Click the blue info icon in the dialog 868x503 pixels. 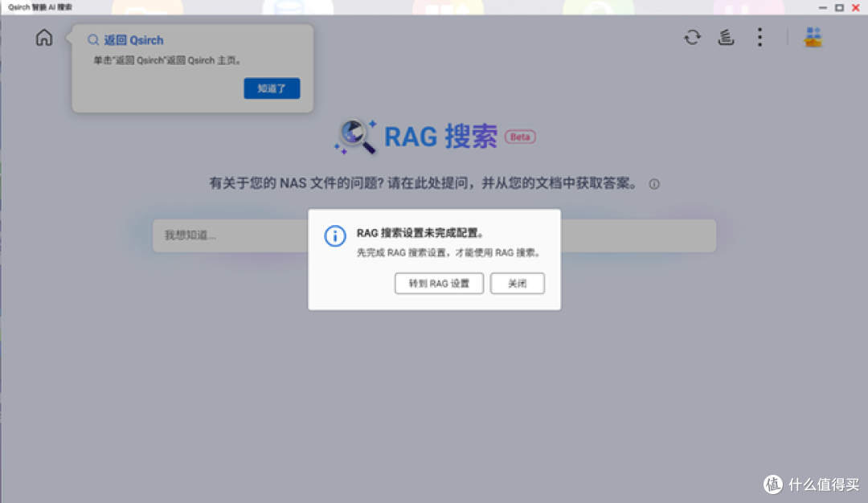pyautogui.click(x=335, y=236)
